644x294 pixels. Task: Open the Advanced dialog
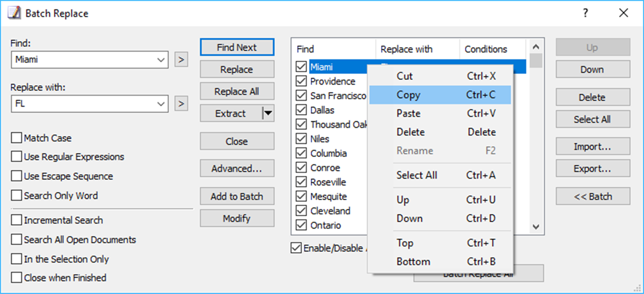pos(237,168)
